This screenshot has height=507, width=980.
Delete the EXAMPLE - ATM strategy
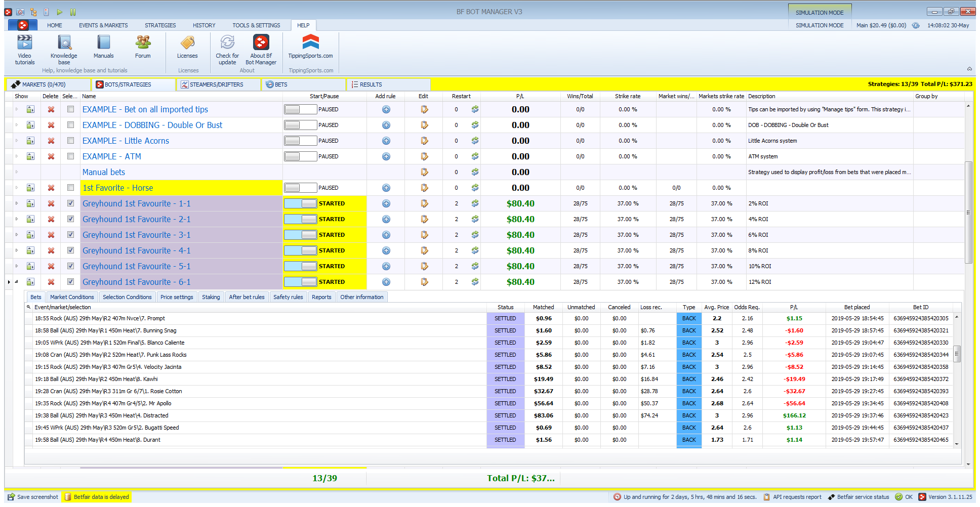[51, 156]
